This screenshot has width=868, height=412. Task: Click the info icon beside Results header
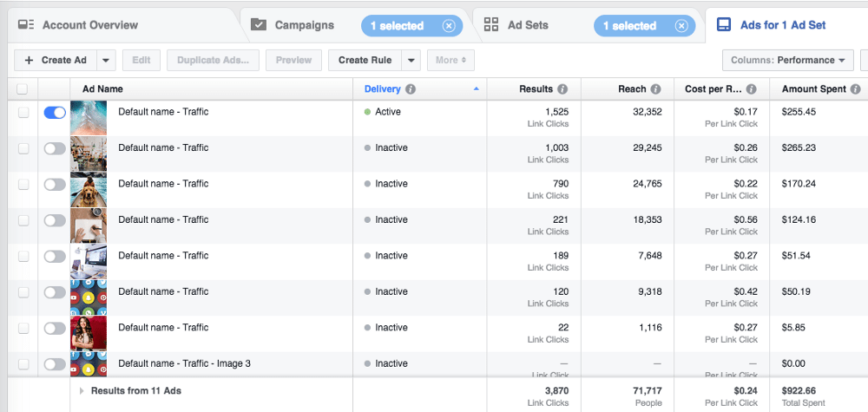point(562,89)
